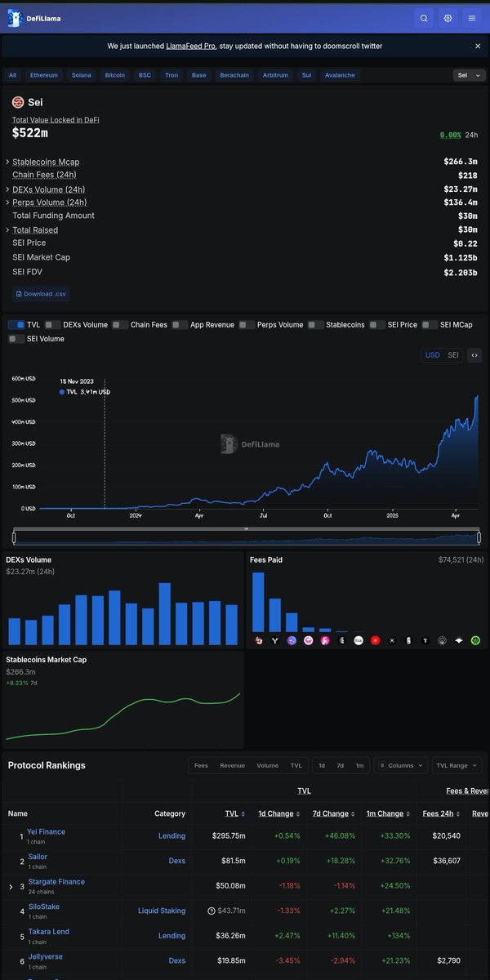Click the black Y protocol icon under Fees Paid
Viewport: 490px width, 980px height.
pyautogui.click(x=274, y=641)
